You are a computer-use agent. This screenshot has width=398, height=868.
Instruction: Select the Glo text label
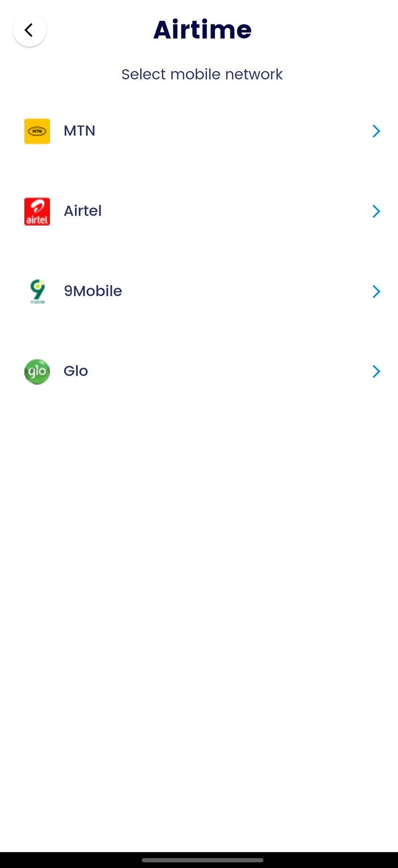click(76, 371)
